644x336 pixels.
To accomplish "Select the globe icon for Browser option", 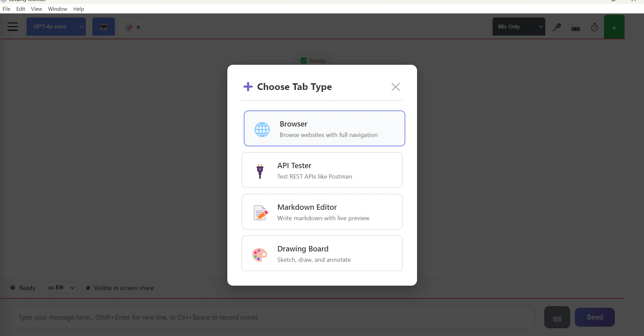I will pyautogui.click(x=262, y=129).
